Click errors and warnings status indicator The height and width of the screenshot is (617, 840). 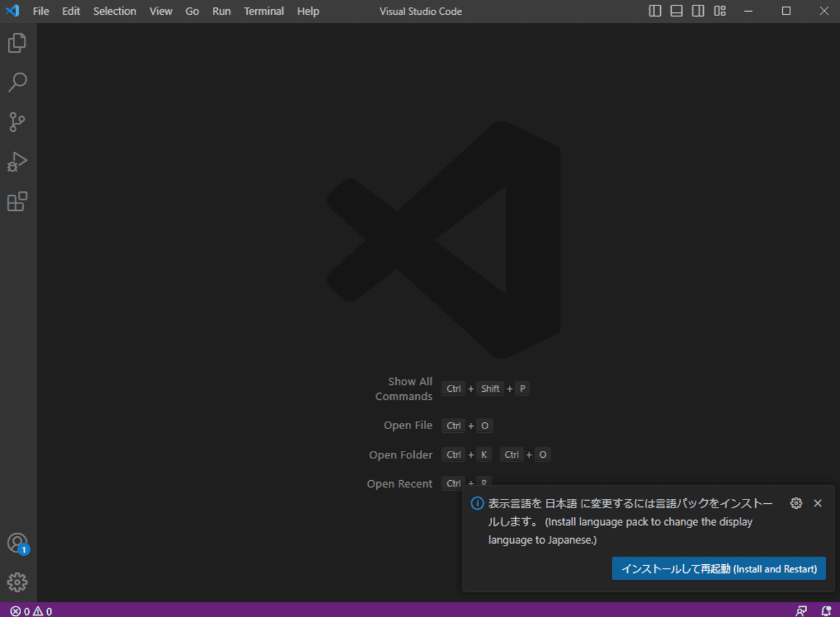31,611
